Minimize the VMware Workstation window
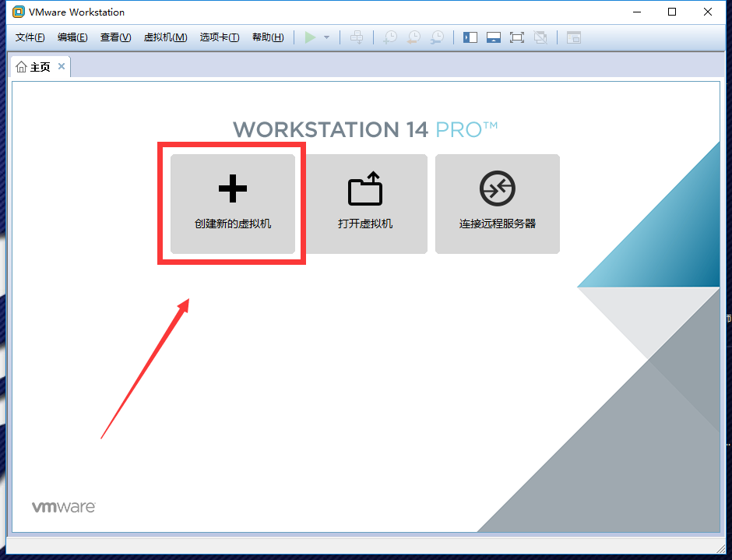This screenshot has height=560, width=732. pyautogui.click(x=637, y=12)
